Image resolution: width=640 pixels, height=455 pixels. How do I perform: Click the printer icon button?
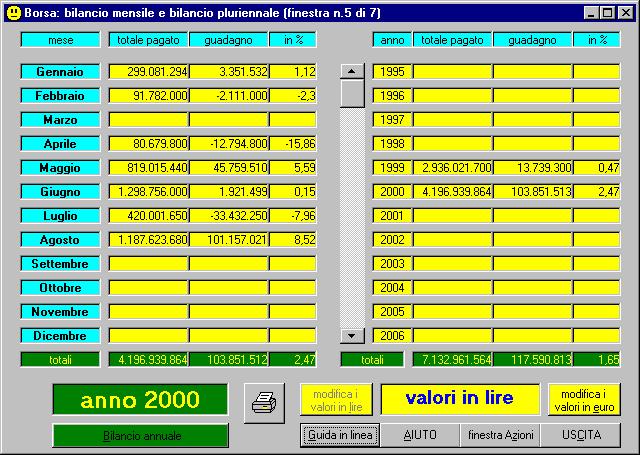[264, 401]
